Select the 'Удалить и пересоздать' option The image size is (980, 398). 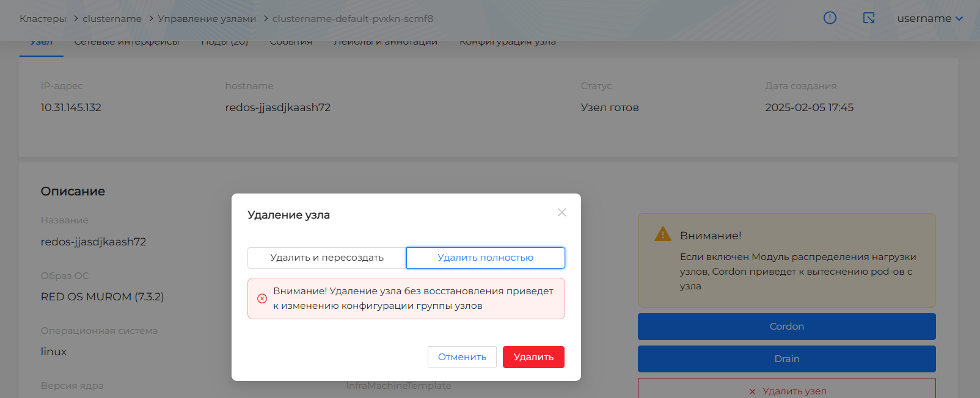coord(327,258)
